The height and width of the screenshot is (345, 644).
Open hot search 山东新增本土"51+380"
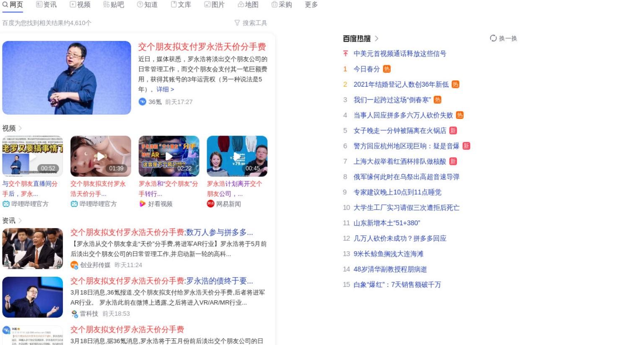click(387, 223)
